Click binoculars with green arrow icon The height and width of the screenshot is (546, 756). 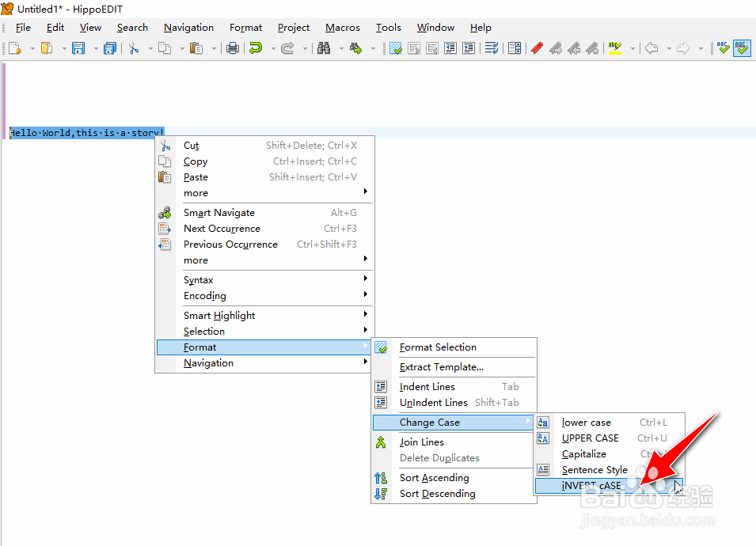coord(355,48)
